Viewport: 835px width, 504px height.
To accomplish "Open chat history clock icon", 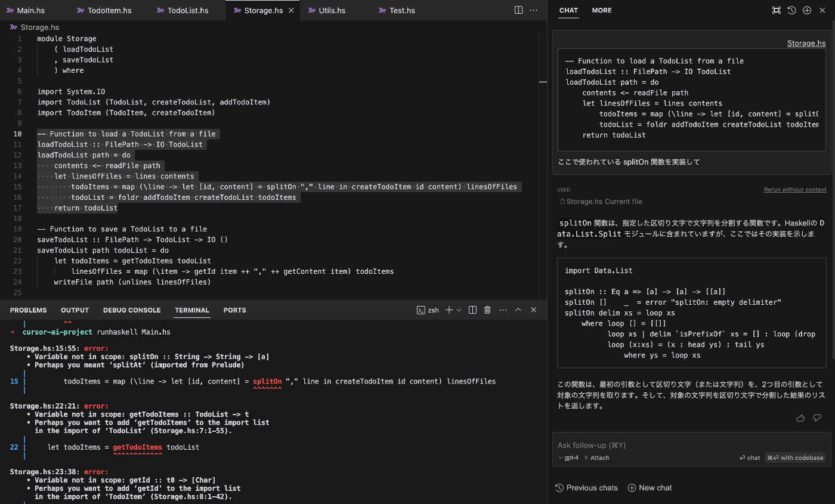I will (791, 10).
